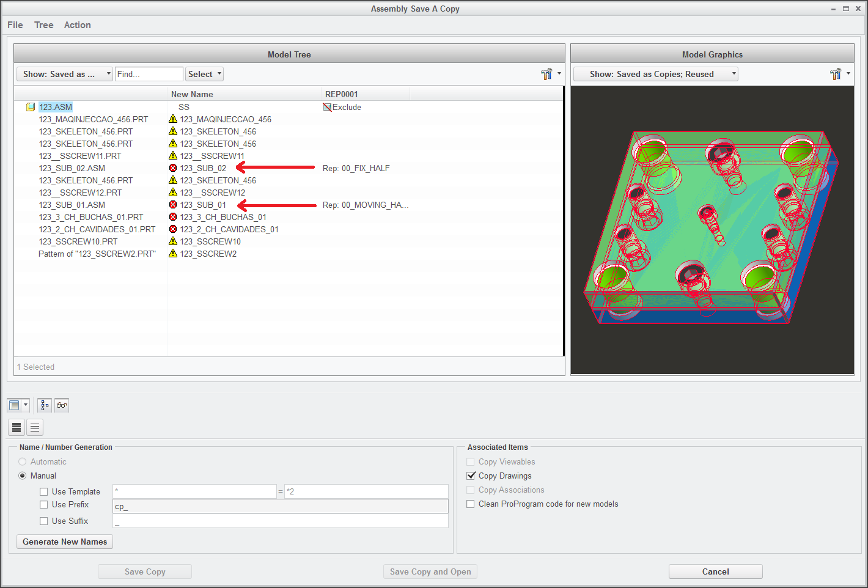The image size is (868, 588).
Task: Click warning icon beside 123__SSCREW12 new name
Action: pos(173,193)
